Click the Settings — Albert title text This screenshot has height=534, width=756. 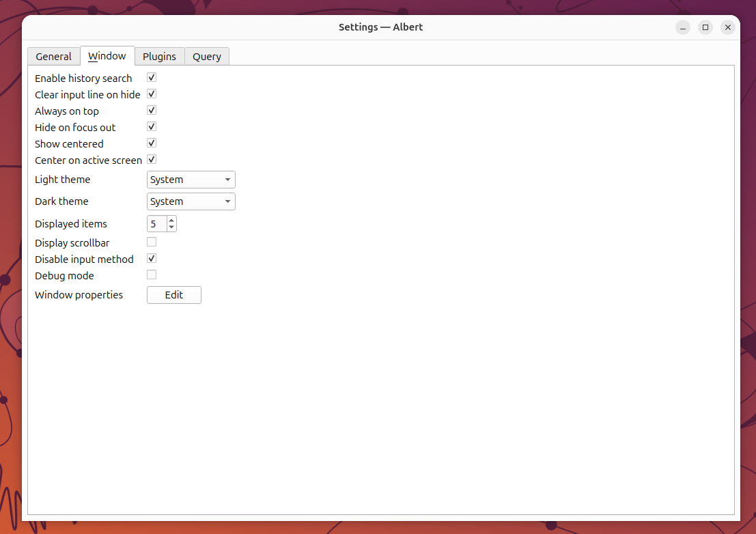[x=381, y=27]
